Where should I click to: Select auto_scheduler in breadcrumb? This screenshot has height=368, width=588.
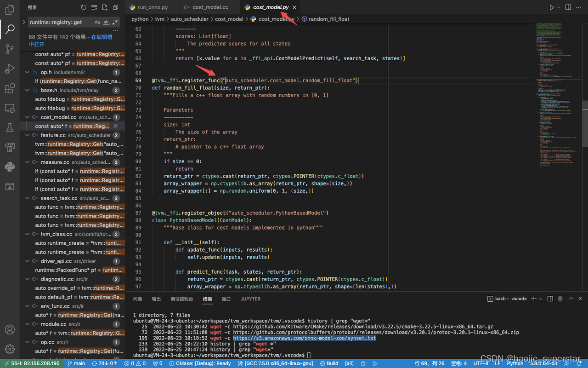point(189,19)
